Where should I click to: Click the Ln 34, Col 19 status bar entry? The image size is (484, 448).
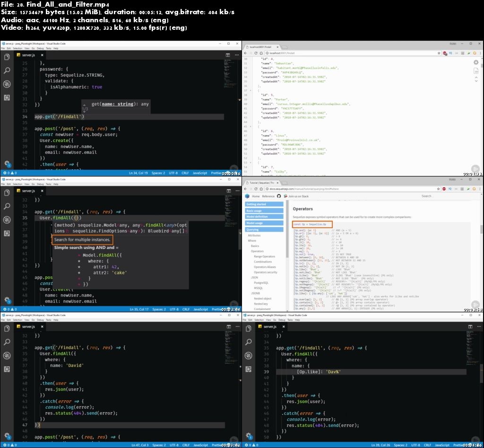point(138,173)
